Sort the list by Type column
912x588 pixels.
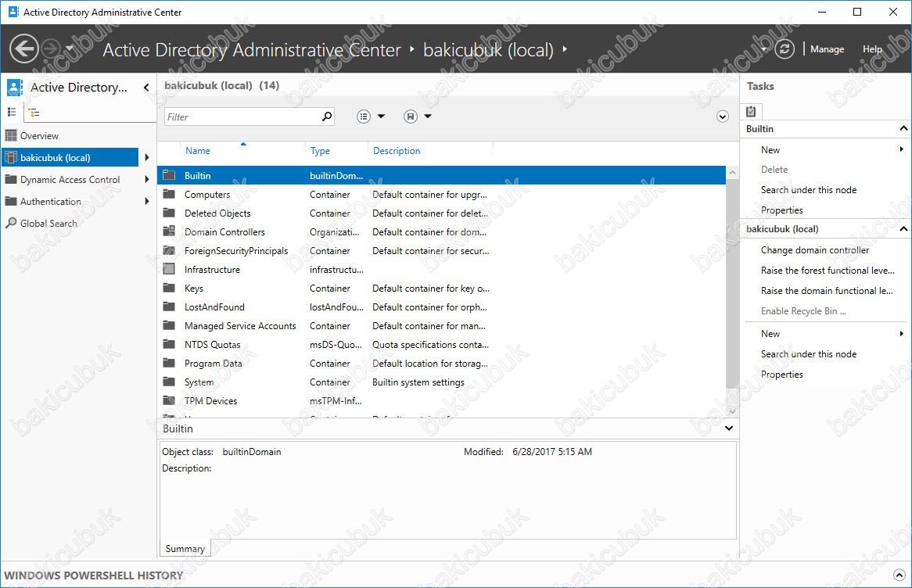(x=320, y=151)
